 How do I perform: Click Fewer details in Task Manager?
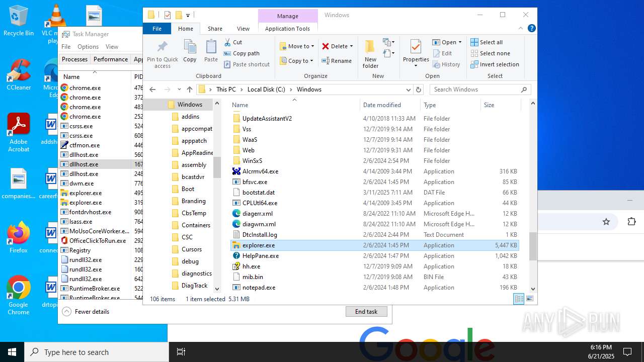coord(86,312)
